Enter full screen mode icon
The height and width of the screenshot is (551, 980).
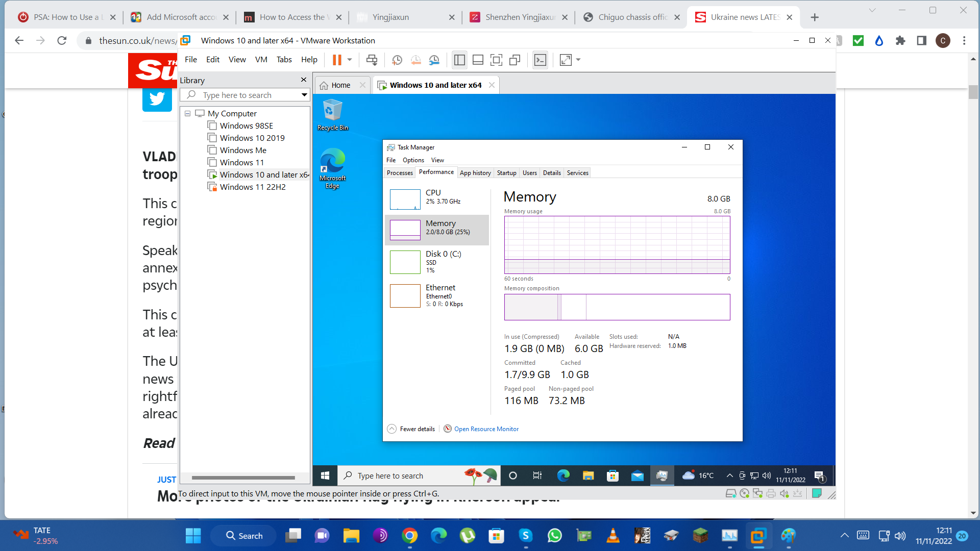coord(496,60)
